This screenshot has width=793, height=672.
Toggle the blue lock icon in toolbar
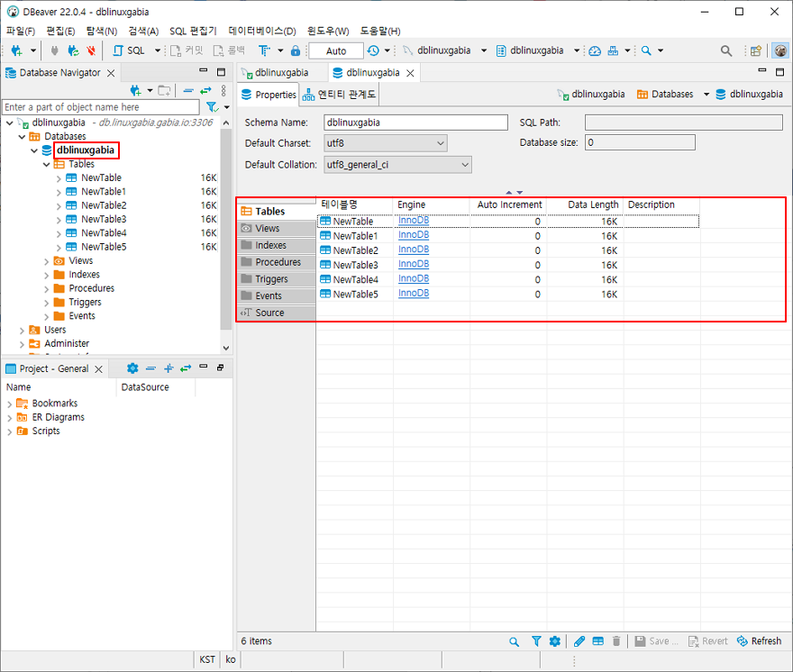click(296, 50)
